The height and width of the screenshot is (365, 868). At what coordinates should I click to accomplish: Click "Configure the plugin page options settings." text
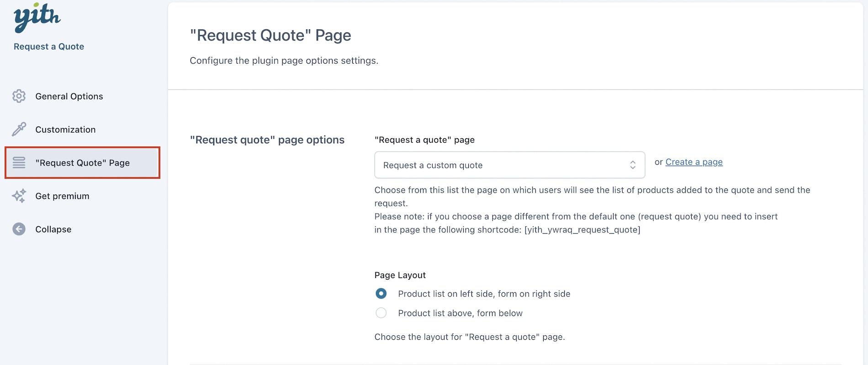[x=284, y=60]
